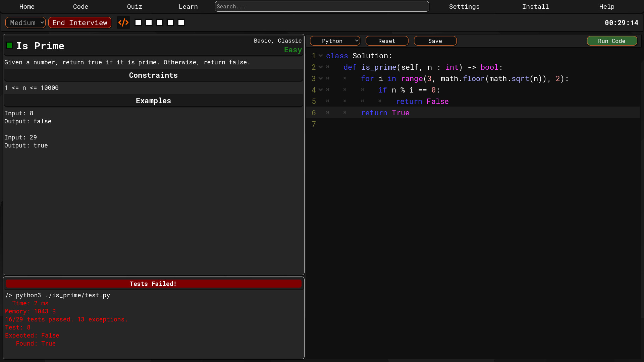Viewport: 644px width, 362px height.
Task: Click the green status square beside Is Prime
Action: pyautogui.click(x=9, y=45)
